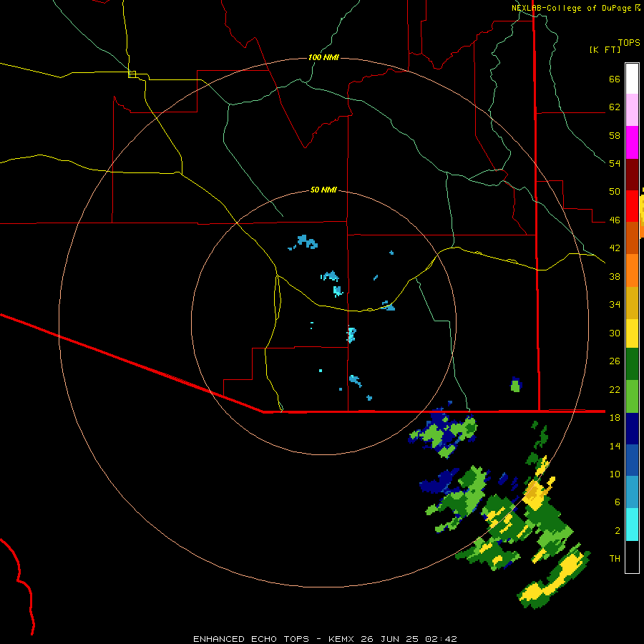This screenshot has width=644, height=644.
Task: Click the black TH threshold swatch
Action: pos(632,557)
